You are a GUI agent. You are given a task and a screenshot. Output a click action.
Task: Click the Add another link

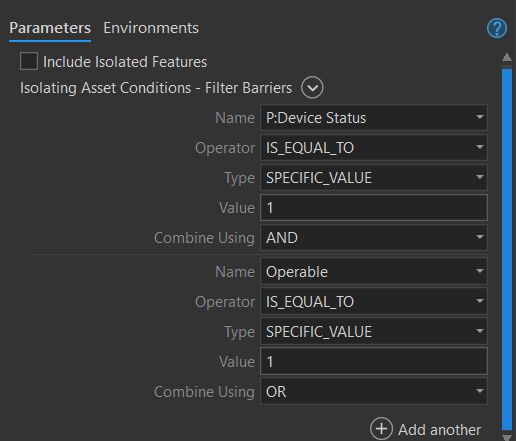coord(439,430)
